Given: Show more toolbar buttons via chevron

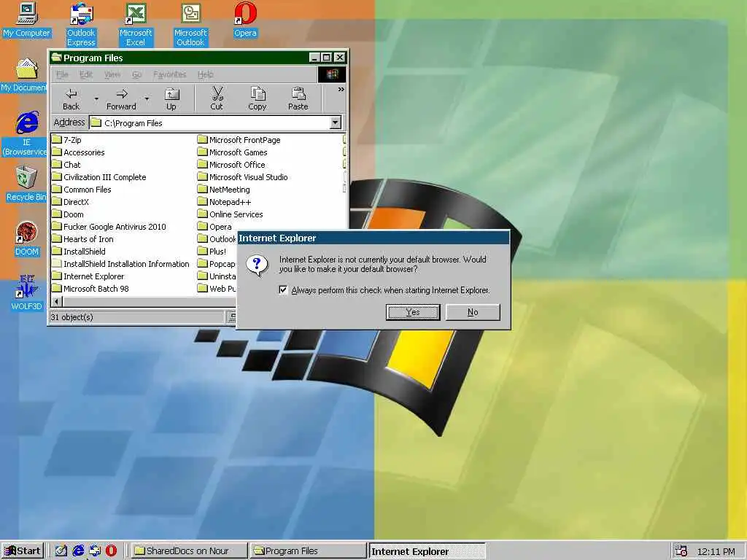Looking at the screenshot, I should (341, 90).
